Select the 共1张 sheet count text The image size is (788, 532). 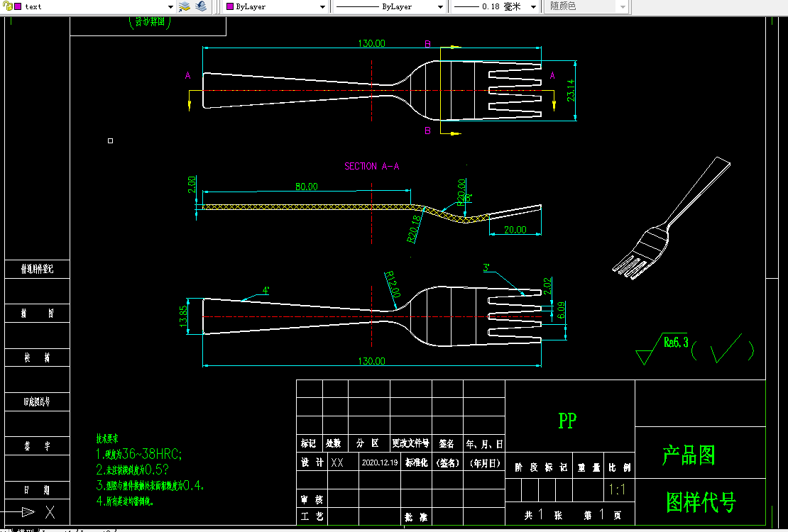pyautogui.click(x=543, y=515)
